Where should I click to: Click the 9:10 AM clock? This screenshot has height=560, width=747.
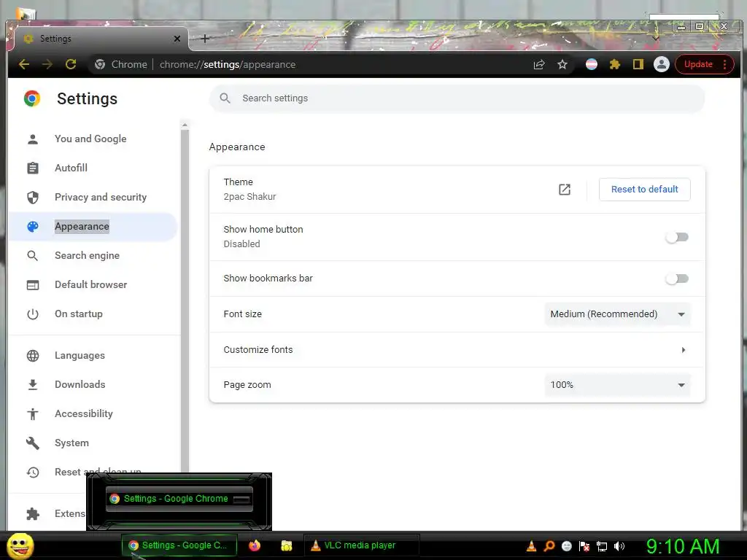(683, 546)
